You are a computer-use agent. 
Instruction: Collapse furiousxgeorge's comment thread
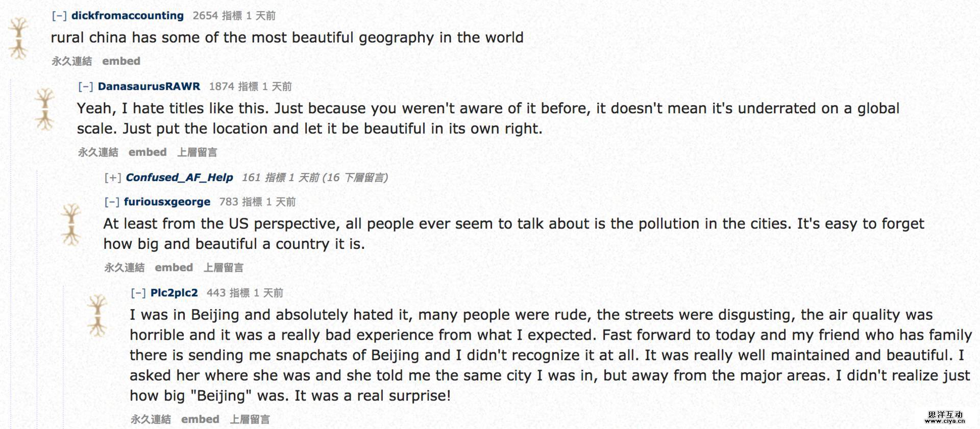click(x=112, y=202)
